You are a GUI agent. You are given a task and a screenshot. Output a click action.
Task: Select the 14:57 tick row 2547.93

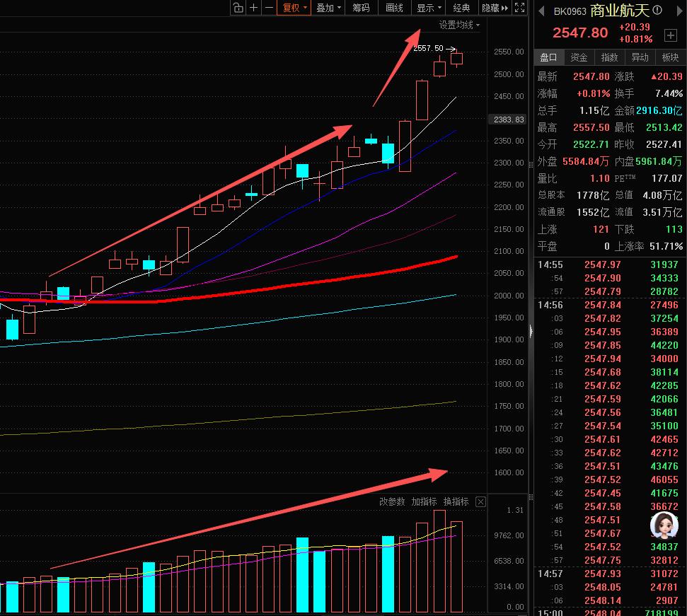pos(610,574)
